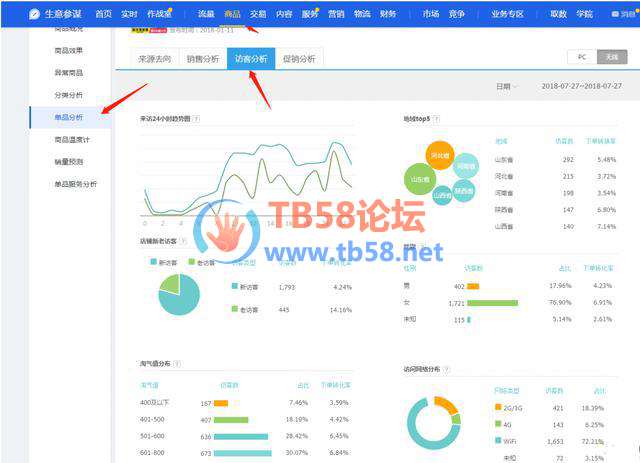Open the 促销分析 tab
The height and width of the screenshot is (463, 640).
point(298,59)
